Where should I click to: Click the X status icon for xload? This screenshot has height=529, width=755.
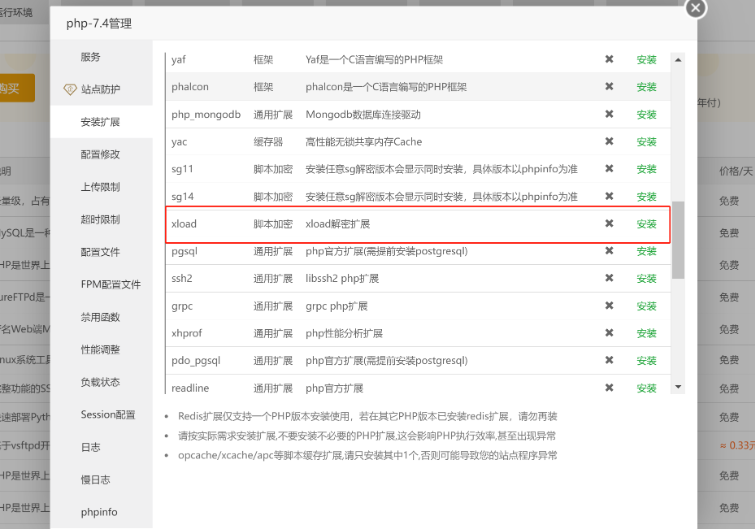coord(609,223)
